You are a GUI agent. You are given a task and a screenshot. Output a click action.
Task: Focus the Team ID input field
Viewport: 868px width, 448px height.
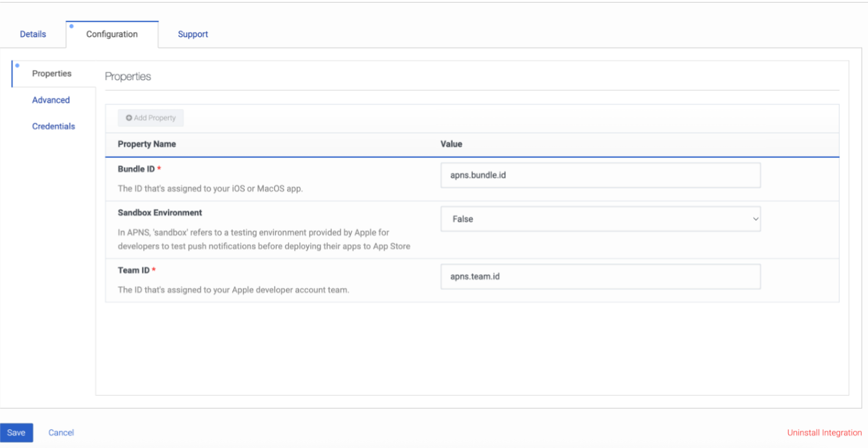click(600, 276)
